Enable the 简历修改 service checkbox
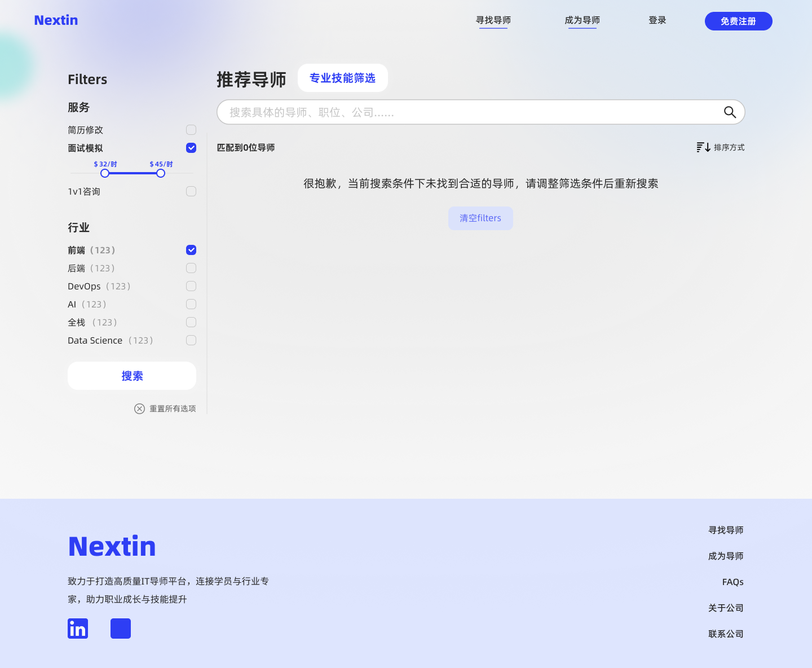The image size is (812, 668). (191, 130)
